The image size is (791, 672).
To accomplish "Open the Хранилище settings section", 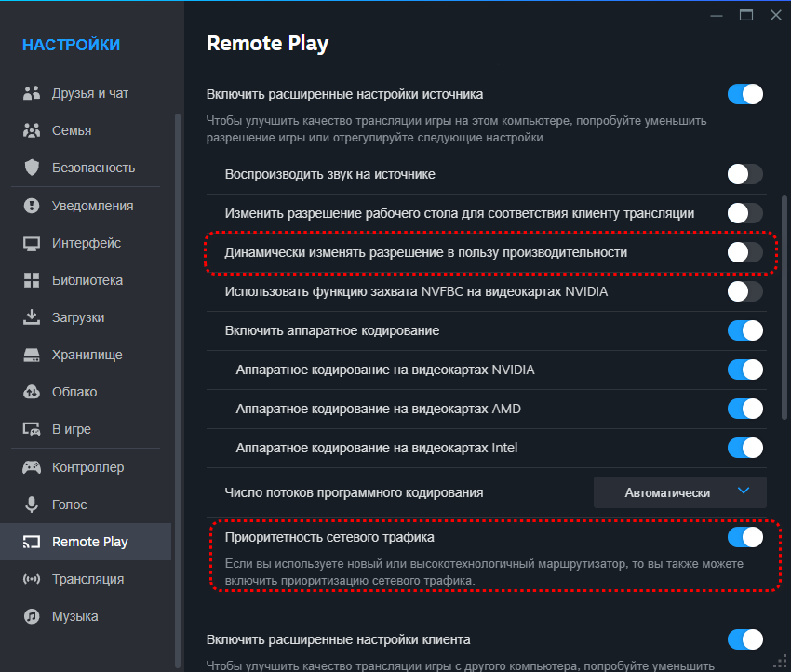I will pyautogui.click(x=87, y=355).
